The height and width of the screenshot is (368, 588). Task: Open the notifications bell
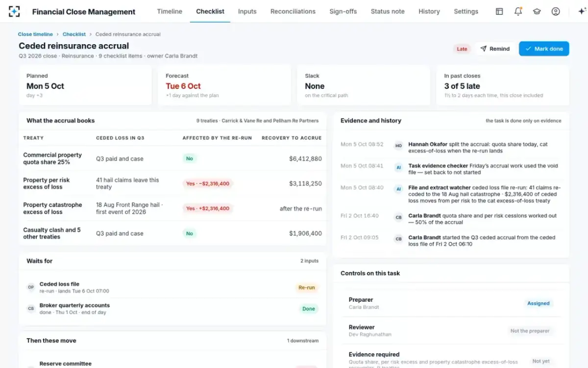pos(518,11)
